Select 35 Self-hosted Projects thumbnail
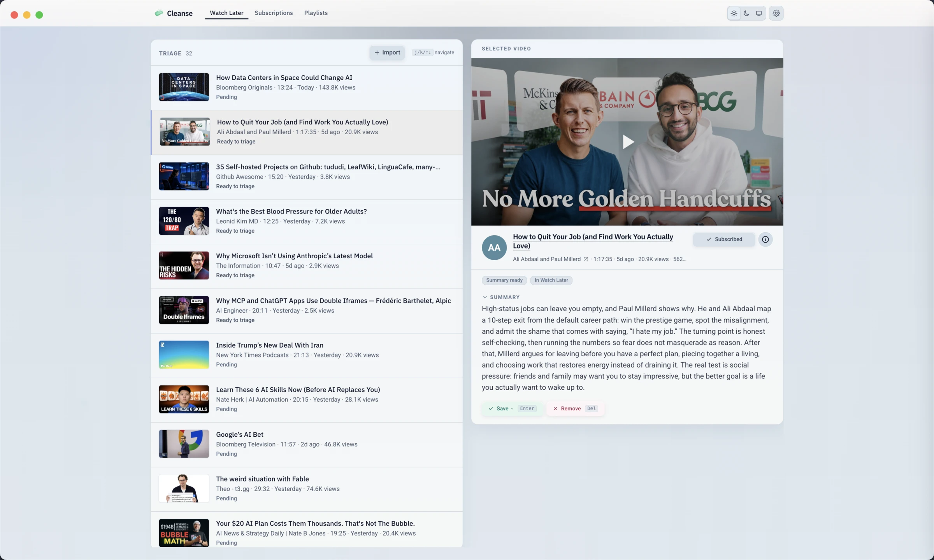 coord(184,176)
